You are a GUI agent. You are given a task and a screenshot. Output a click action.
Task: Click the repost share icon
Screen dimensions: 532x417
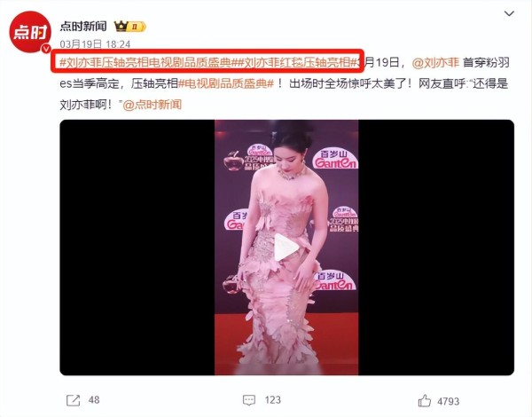click(x=73, y=400)
